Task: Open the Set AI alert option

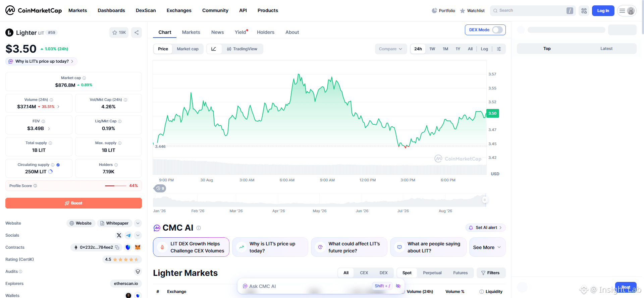Action: pyautogui.click(x=486, y=228)
